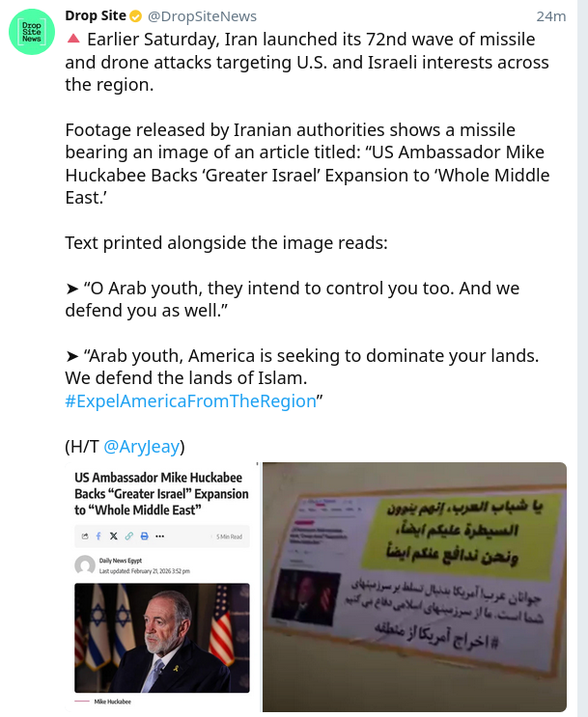
Task: Click the grey author avatar beside Daily News Egypt
Action: click(85, 565)
